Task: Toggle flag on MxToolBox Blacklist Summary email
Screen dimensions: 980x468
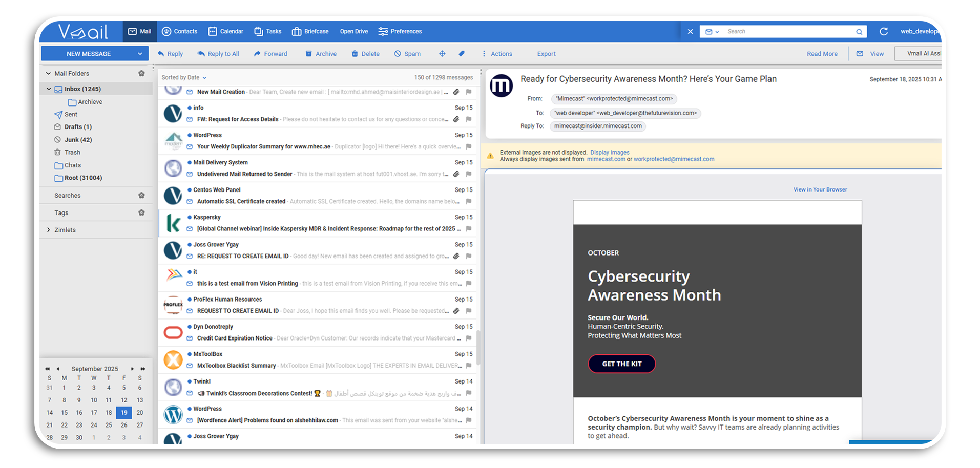Action: [x=469, y=366]
